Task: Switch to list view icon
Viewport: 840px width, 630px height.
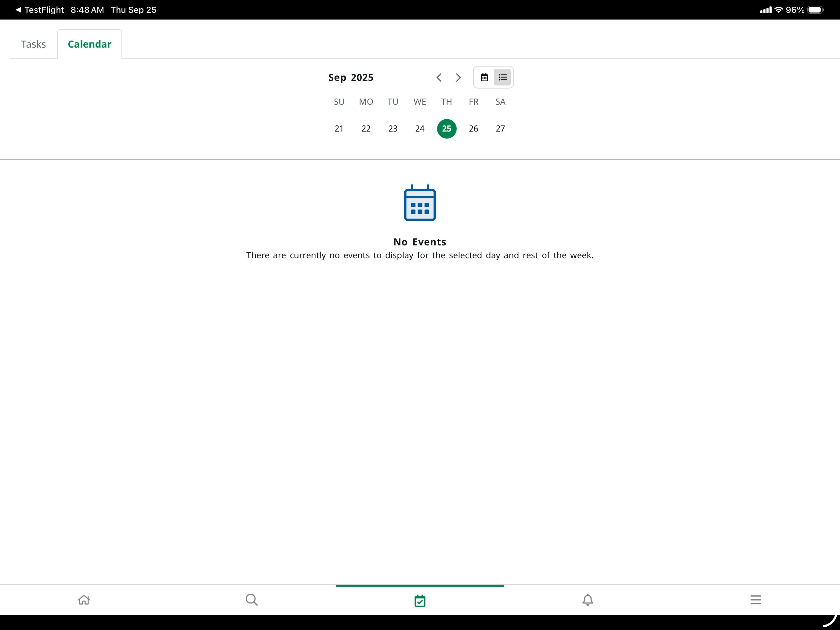Action: 502,78
